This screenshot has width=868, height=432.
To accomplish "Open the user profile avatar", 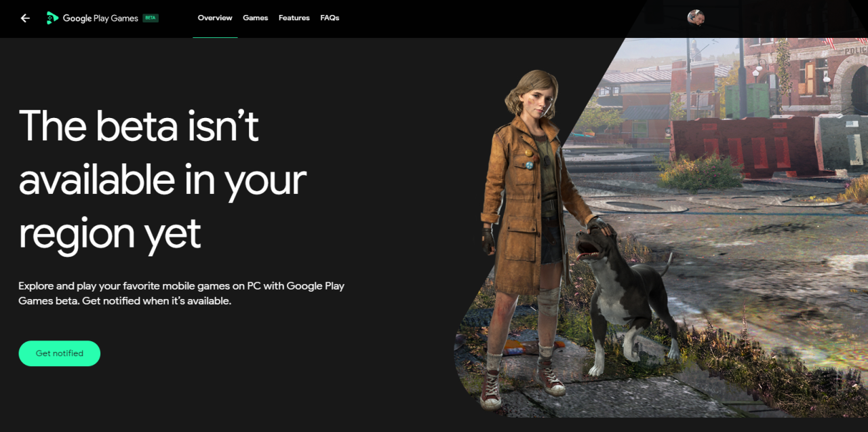I will point(695,18).
